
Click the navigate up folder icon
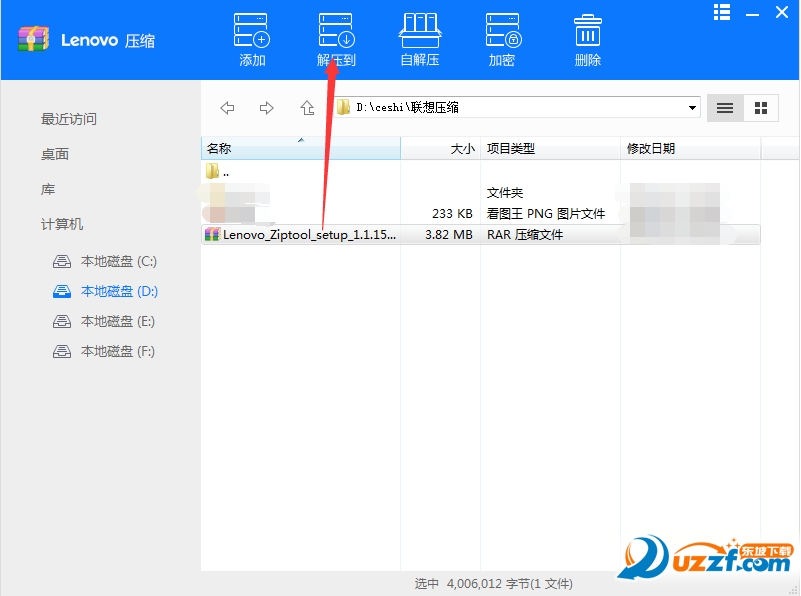coord(307,107)
